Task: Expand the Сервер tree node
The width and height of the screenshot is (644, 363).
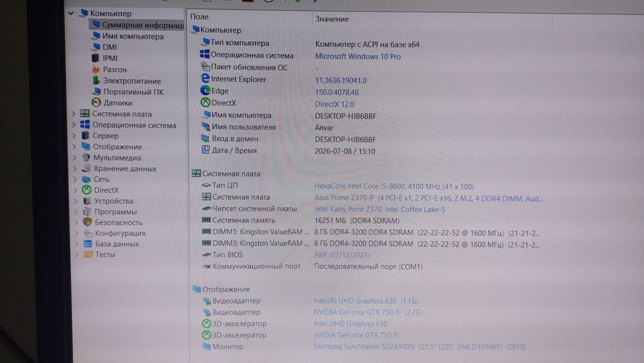Action: coord(74,135)
